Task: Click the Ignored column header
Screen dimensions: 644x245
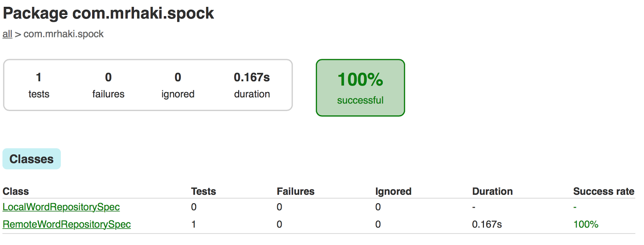Action: pos(393,191)
